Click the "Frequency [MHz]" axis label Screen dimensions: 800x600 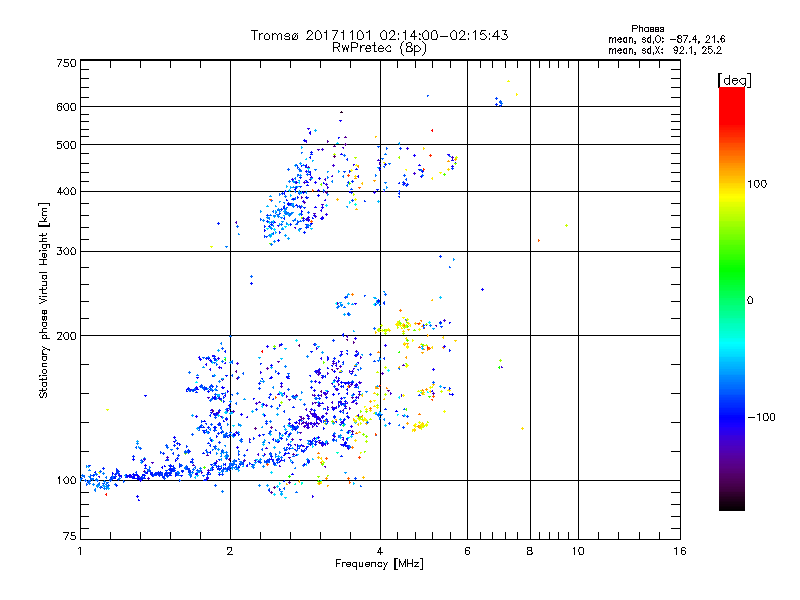click(379, 564)
